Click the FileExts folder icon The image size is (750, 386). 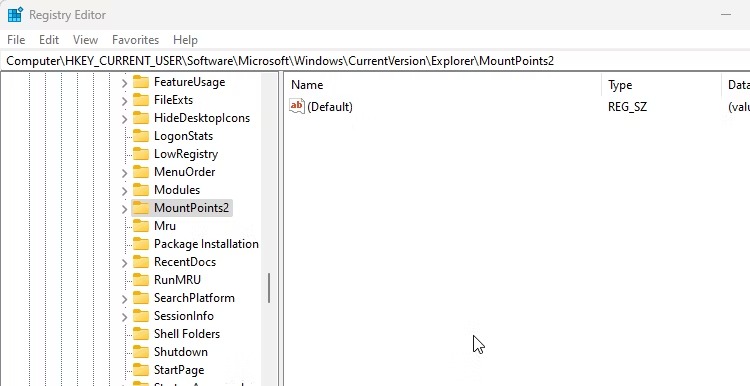[x=141, y=100]
